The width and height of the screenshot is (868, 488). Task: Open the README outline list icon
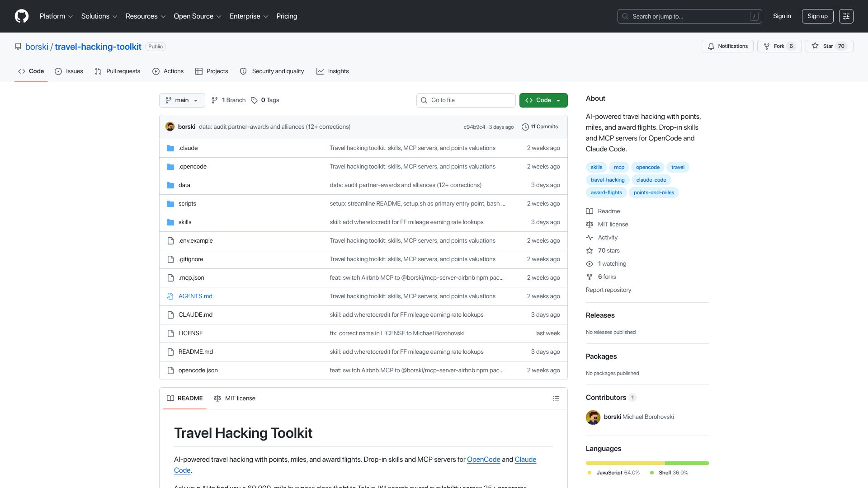pyautogui.click(x=556, y=399)
